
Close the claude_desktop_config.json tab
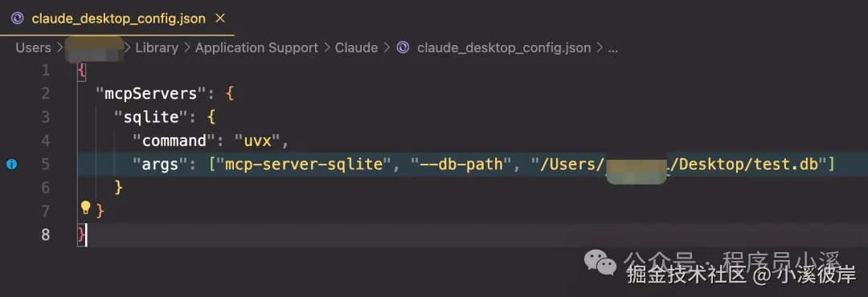[x=219, y=18]
